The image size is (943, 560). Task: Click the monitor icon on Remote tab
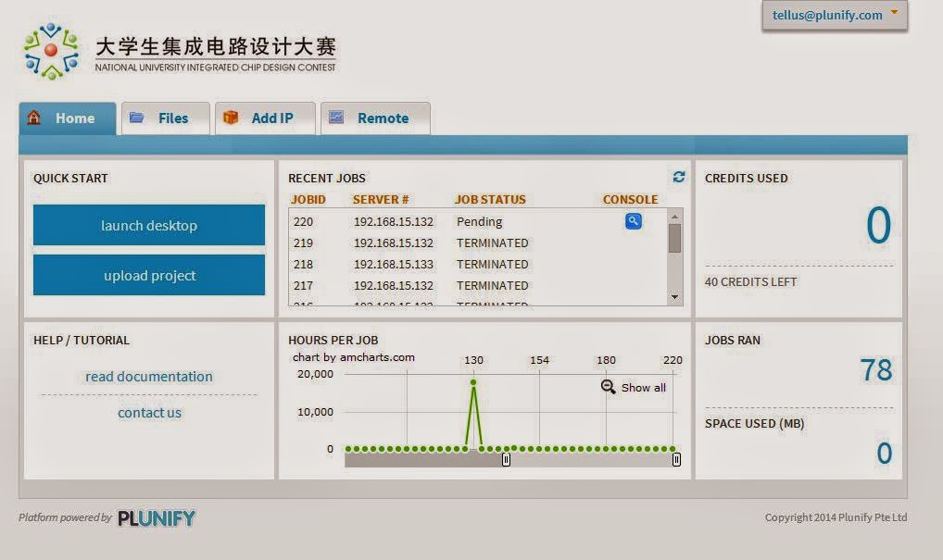coord(336,118)
